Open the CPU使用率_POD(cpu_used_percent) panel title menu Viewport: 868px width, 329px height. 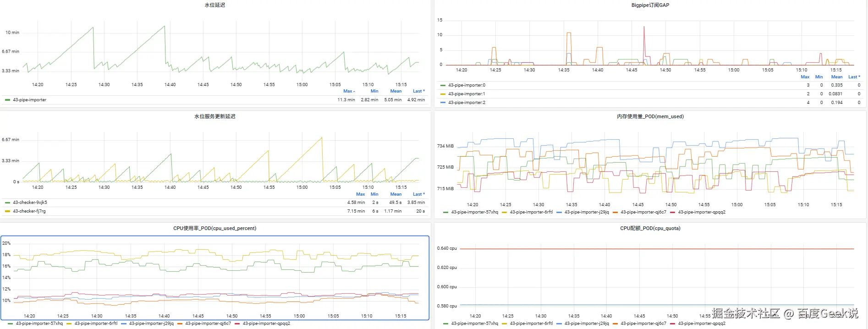click(x=214, y=228)
